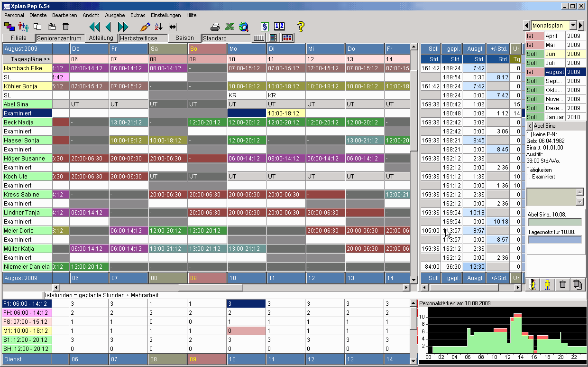Click the Saison button
The width and height of the screenshot is (588, 367).
pyautogui.click(x=184, y=38)
